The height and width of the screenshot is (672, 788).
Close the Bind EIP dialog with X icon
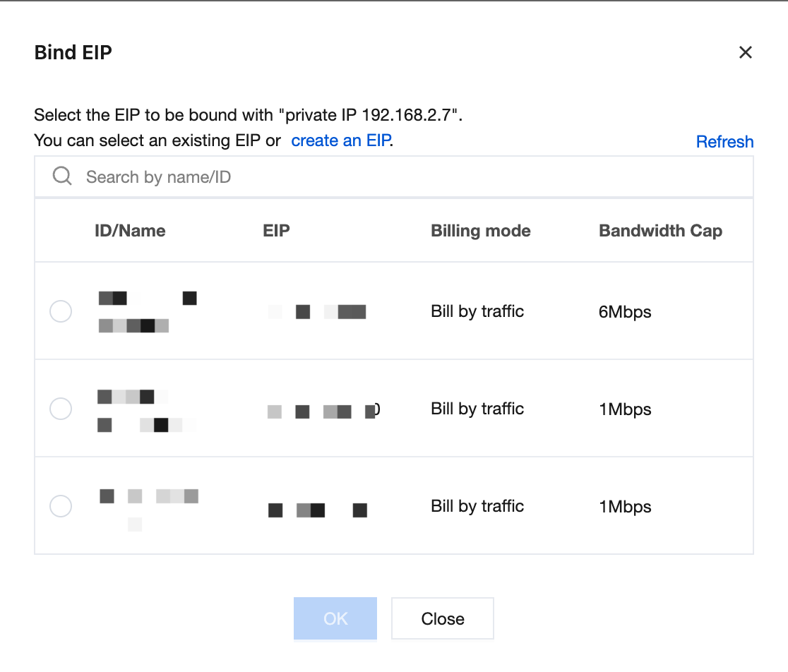pyautogui.click(x=745, y=52)
